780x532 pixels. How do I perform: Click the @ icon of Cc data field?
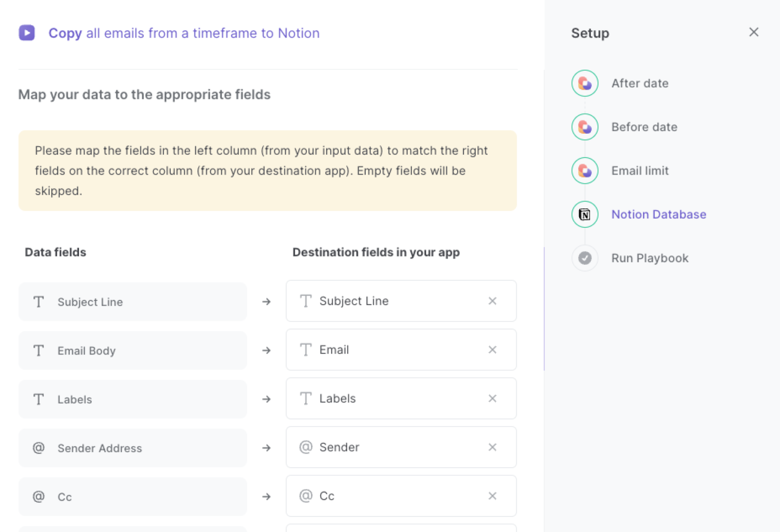[39, 496]
